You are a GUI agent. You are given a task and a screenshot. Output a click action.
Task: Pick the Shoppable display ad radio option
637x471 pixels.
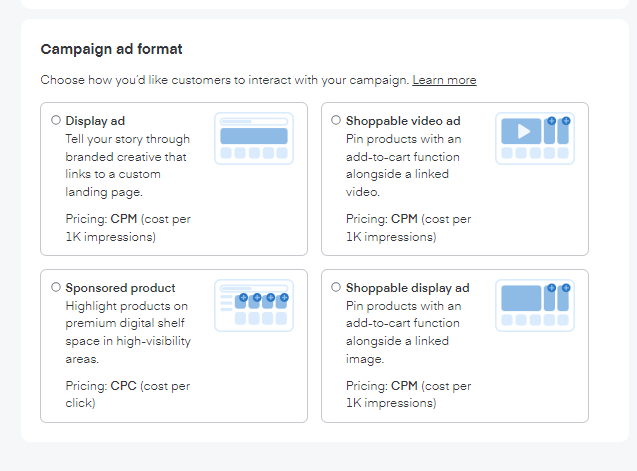click(x=336, y=288)
